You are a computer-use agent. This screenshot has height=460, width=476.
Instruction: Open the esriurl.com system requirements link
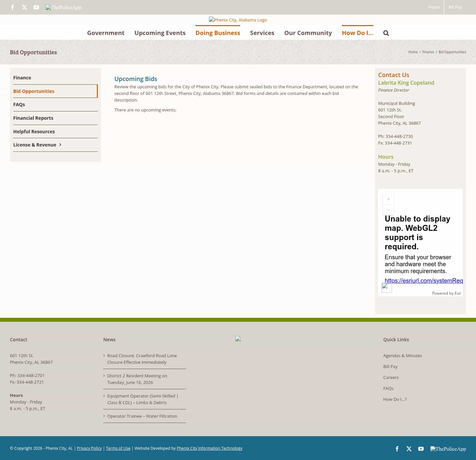point(424,281)
